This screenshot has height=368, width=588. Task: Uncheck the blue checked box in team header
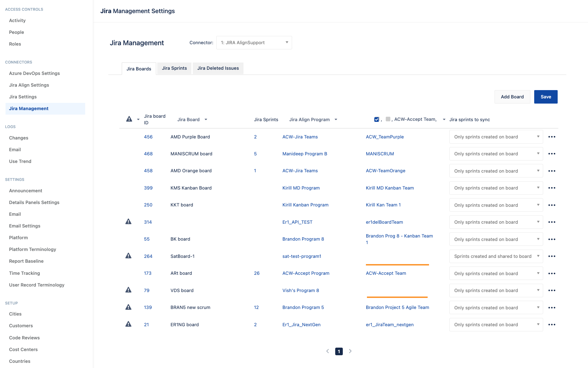pos(377,119)
